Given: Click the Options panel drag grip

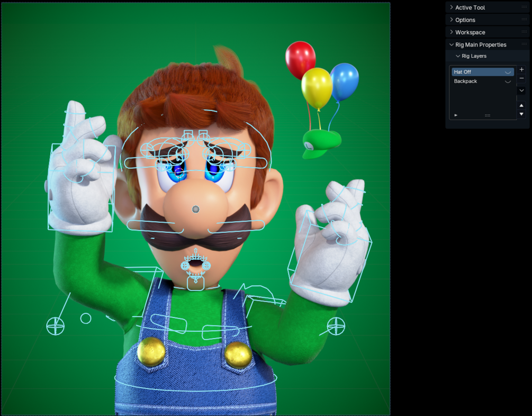Looking at the screenshot, I should [524, 20].
